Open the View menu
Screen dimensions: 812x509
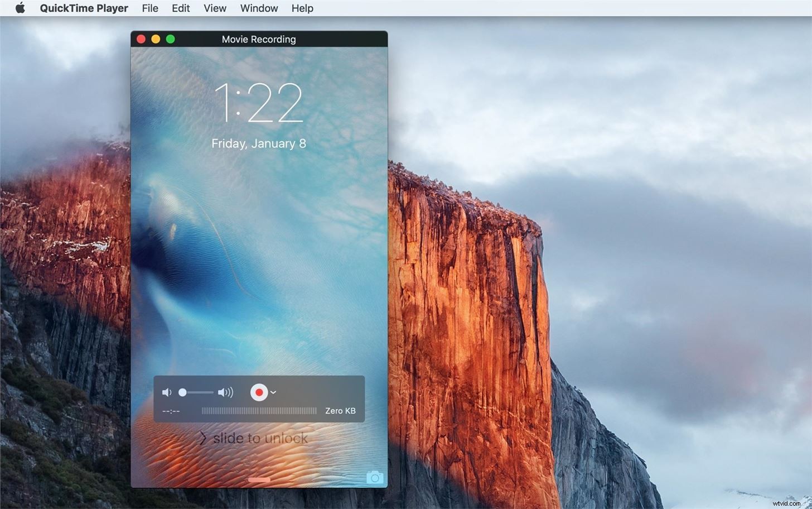(215, 8)
